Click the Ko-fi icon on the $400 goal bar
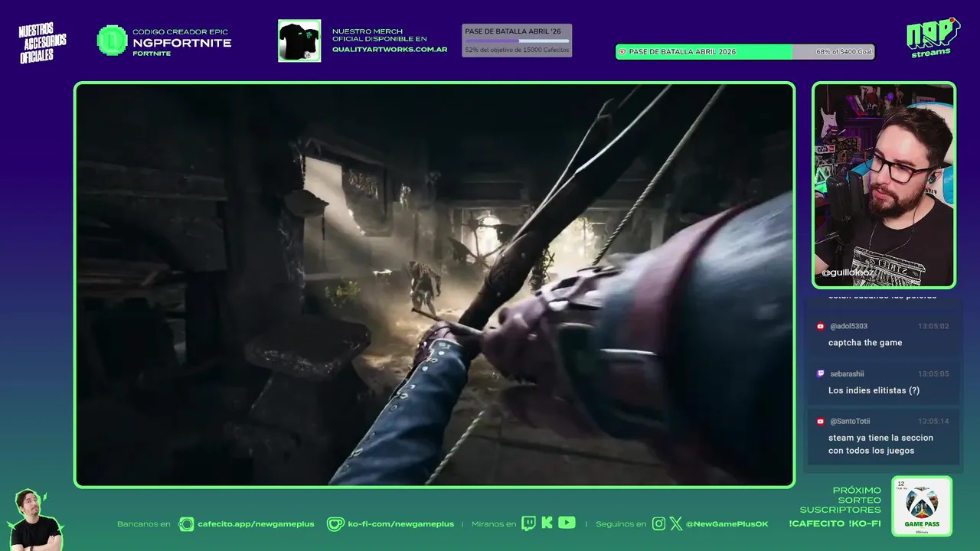The height and width of the screenshot is (551, 980). [x=622, y=52]
